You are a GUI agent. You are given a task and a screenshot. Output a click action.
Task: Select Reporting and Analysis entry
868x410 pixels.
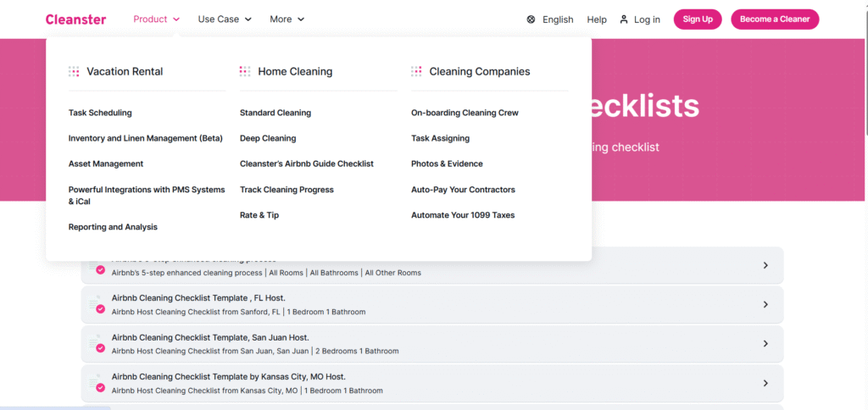point(113,227)
